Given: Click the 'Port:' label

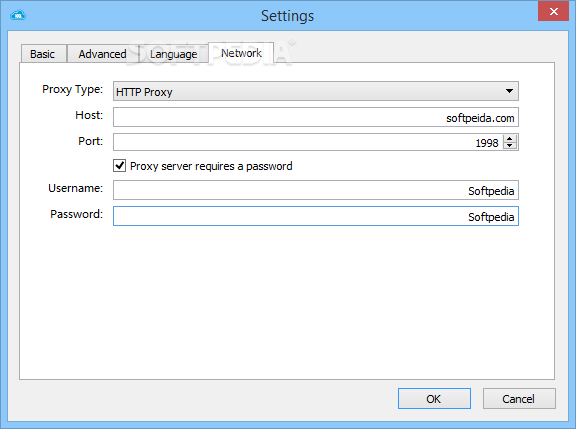Looking at the screenshot, I should point(90,141).
